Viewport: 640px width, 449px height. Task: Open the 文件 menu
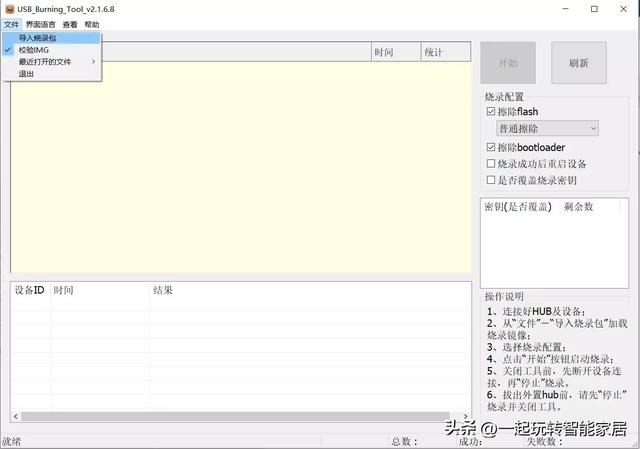tap(11, 24)
